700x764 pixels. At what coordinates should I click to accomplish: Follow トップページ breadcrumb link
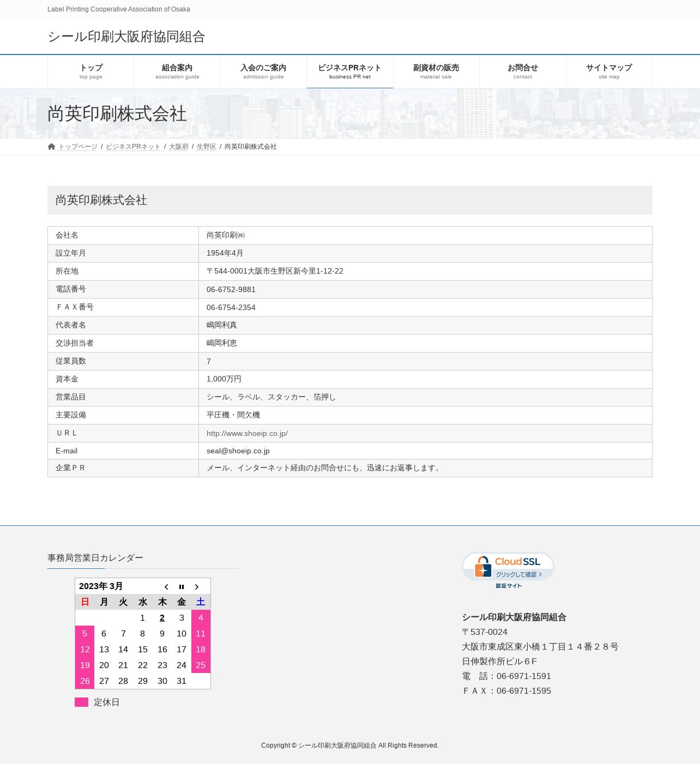78,147
